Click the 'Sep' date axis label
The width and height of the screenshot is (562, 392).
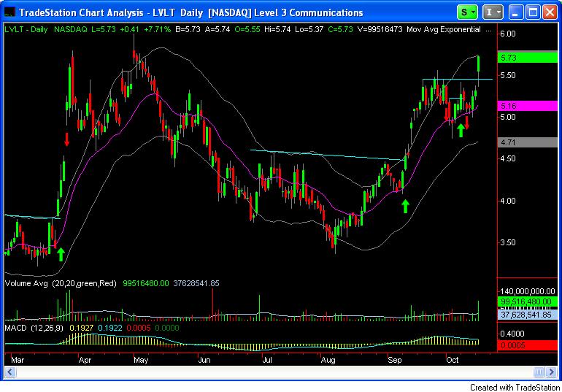point(394,360)
